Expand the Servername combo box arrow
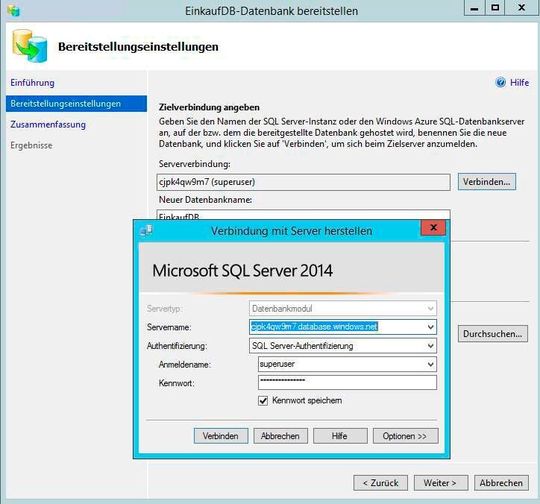 click(430, 327)
